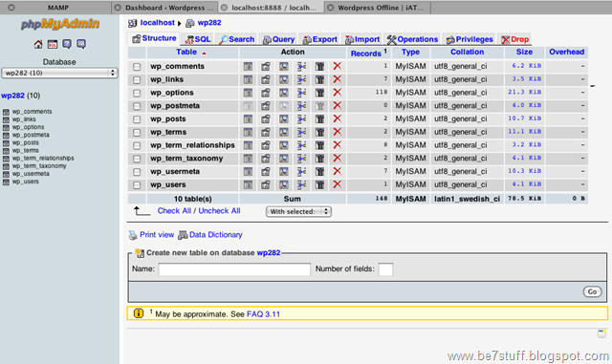Switch to the Operations tab

point(412,39)
